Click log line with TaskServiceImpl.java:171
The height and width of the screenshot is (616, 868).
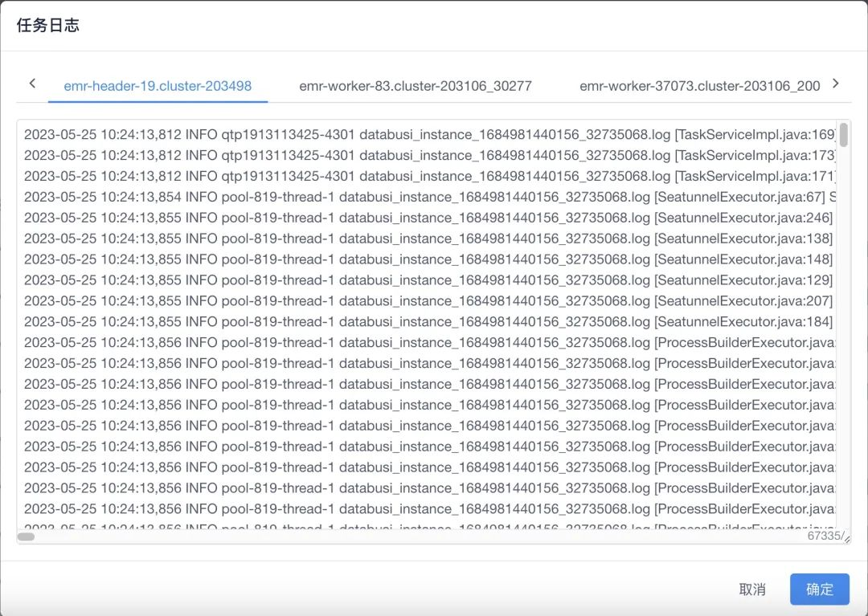point(429,177)
